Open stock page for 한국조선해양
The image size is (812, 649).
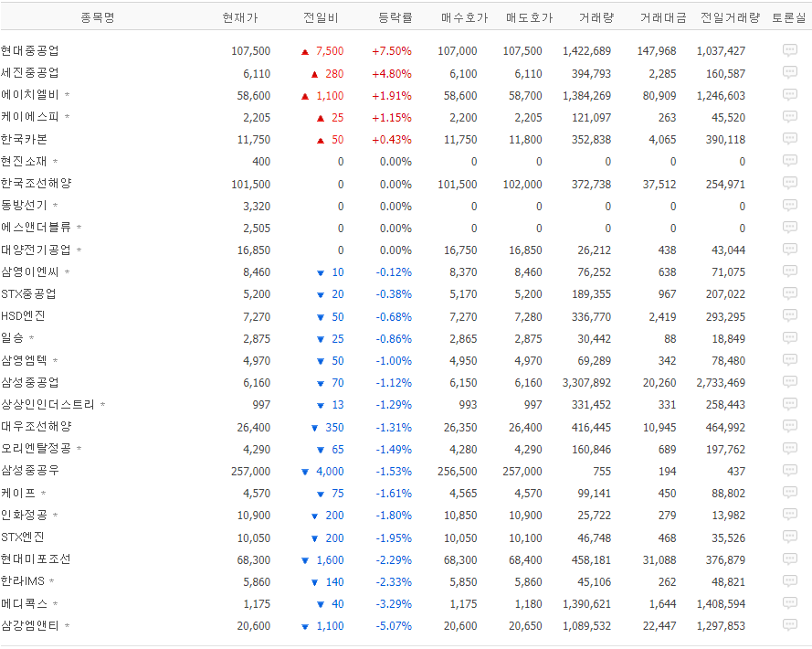click(36, 184)
